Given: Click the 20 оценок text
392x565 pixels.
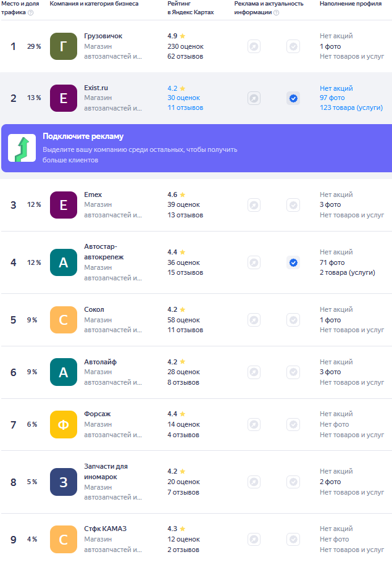Looking at the screenshot, I should [x=184, y=482].
